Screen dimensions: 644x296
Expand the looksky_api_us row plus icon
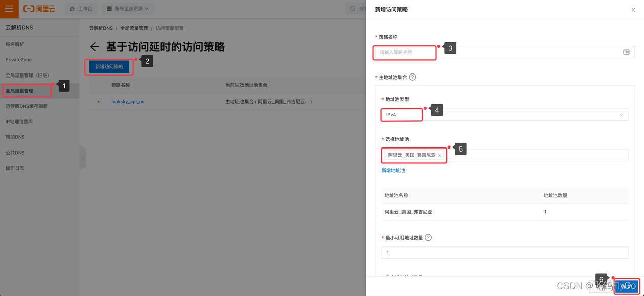click(99, 102)
